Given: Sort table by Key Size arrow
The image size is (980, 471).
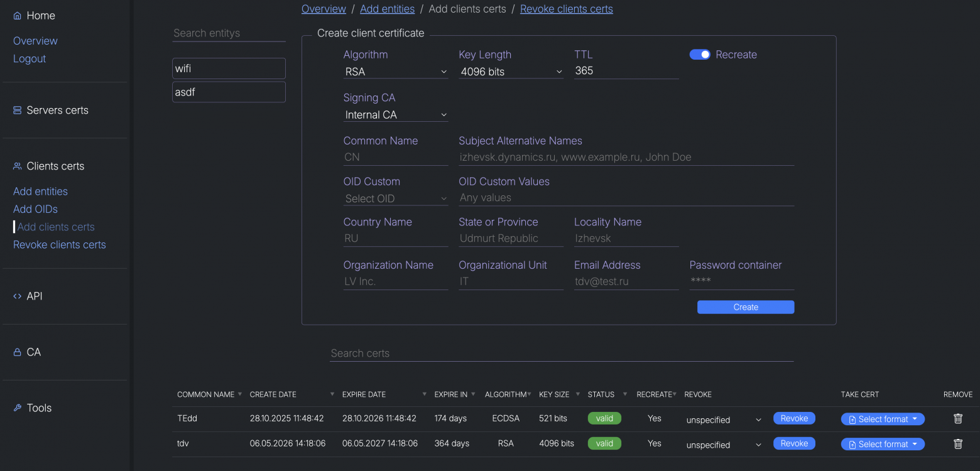Looking at the screenshot, I should click(577, 394).
